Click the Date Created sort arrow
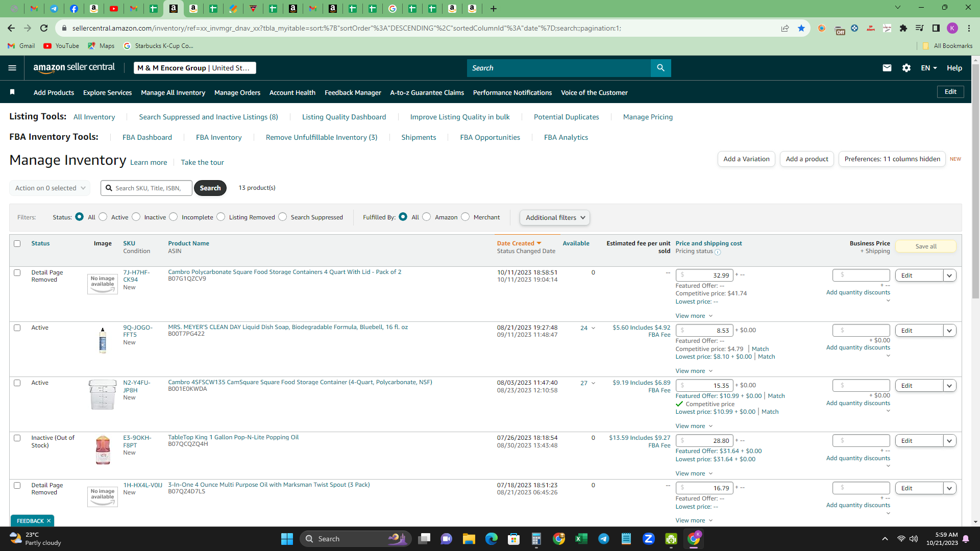 point(539,243)
